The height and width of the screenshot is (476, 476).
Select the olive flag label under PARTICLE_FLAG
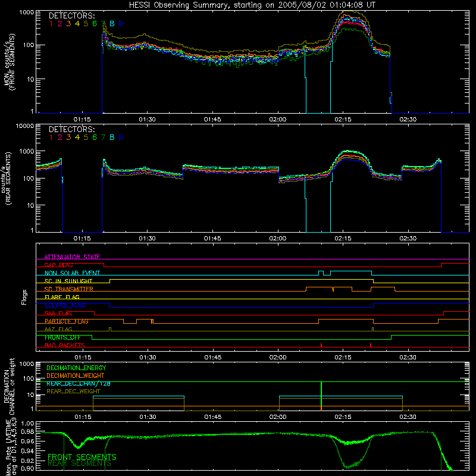tap(58, 330)
